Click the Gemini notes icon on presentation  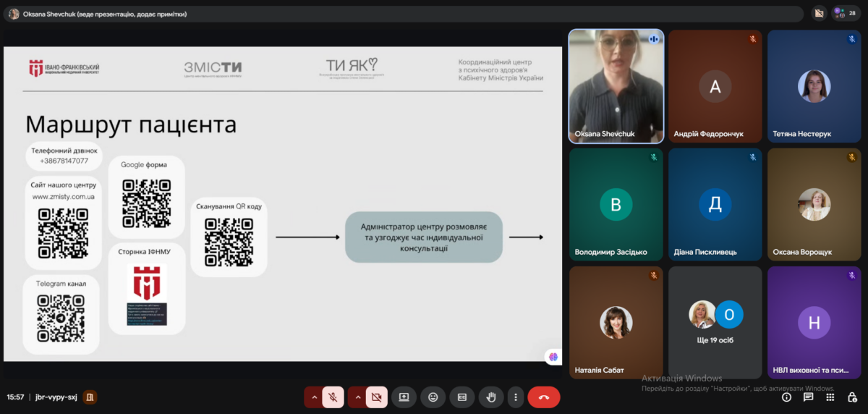coord(553,356)
